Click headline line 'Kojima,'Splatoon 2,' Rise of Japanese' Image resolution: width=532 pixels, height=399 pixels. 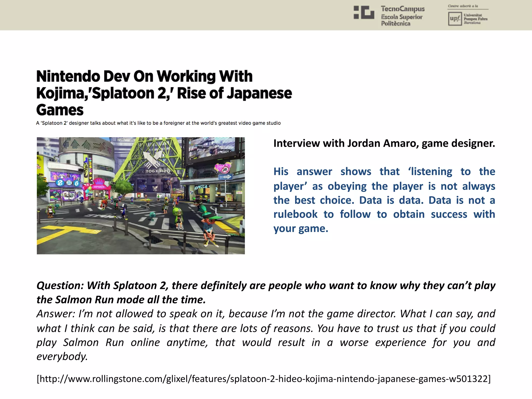coord(164,93)
